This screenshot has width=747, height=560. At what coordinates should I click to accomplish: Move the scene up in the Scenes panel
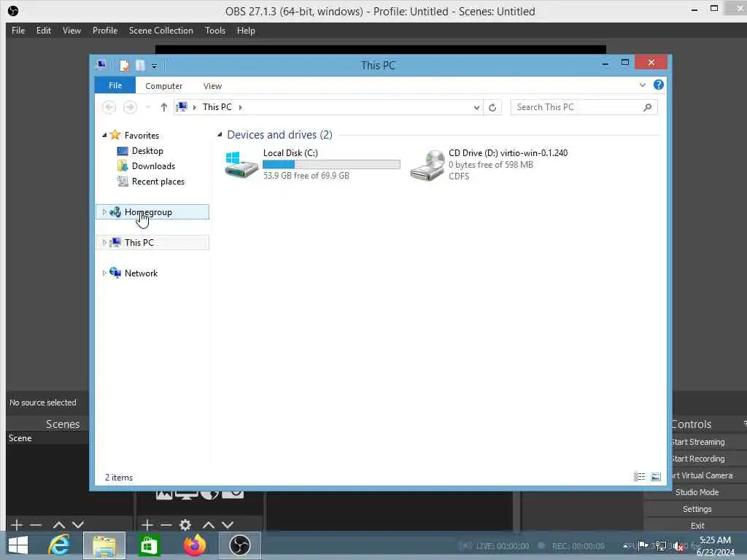pos(59,525)
